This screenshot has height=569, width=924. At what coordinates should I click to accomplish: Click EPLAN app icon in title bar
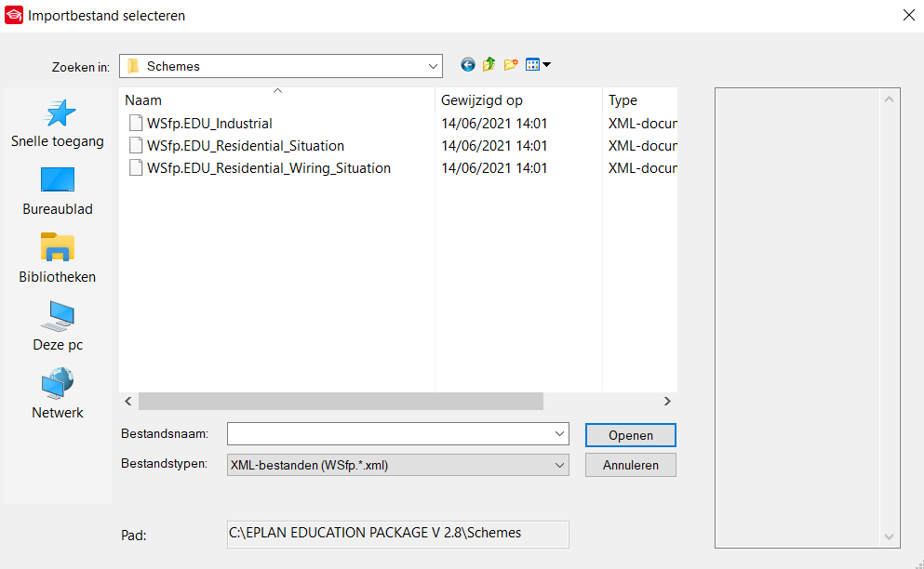[x=14, y=15]
